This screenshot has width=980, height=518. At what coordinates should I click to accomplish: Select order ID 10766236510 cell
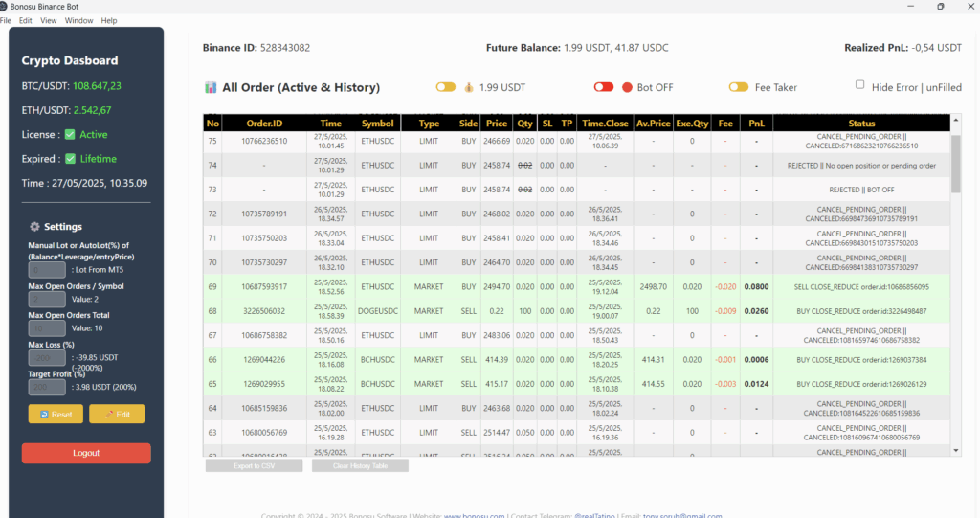pos(264,142)
